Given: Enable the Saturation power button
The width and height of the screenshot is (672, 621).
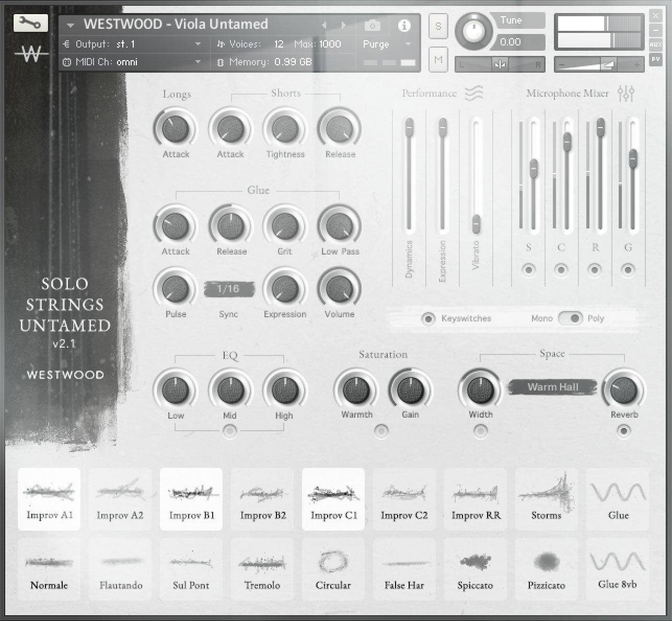Looking at the screenshot, I should click(x=381, y=431).
